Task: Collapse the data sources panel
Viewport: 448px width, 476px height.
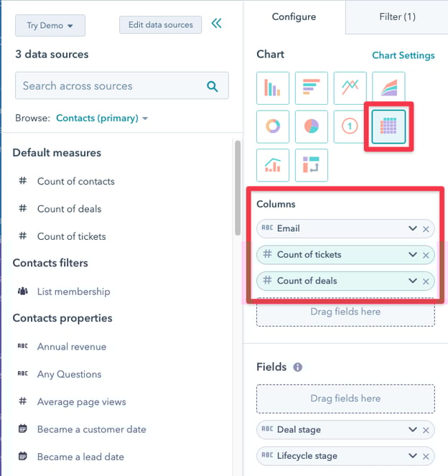Action: [216, 24]
